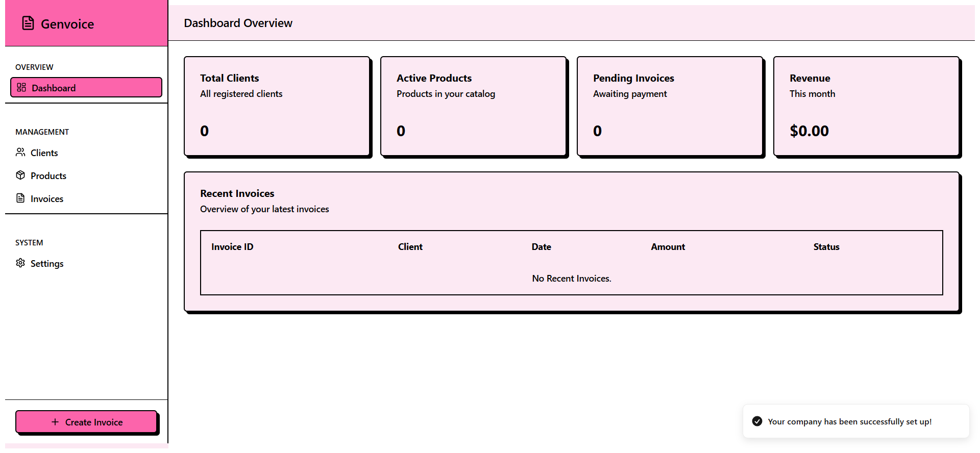Click the $0.00 revenue value
The width and height of the screenshot is (980, 453).
pos(809,131)
